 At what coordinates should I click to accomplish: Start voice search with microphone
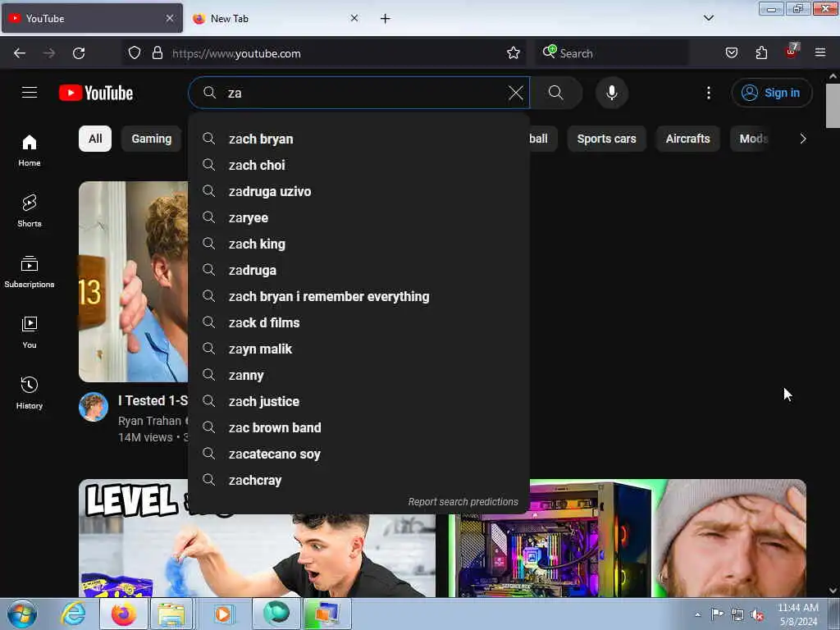click(611, 93)
